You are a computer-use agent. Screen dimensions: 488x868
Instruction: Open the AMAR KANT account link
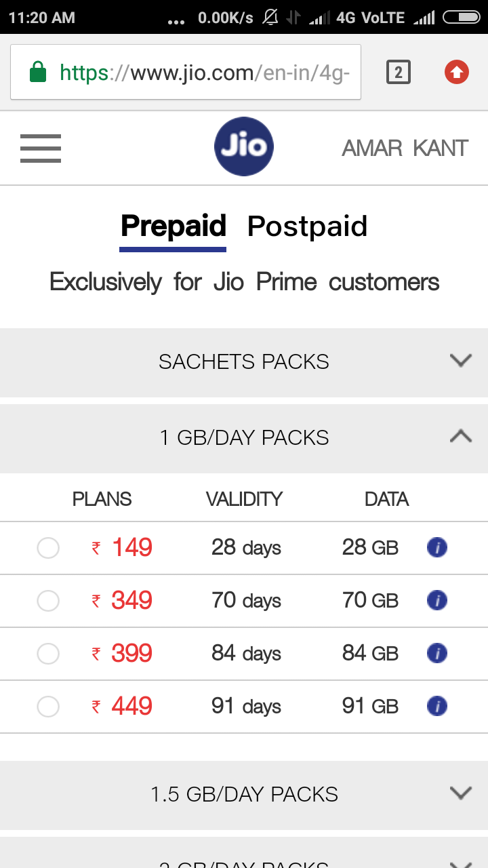pos(405,148)
